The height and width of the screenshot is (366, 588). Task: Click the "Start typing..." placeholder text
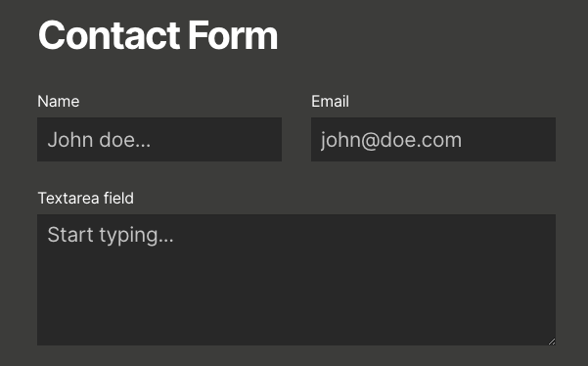point(111,235)
